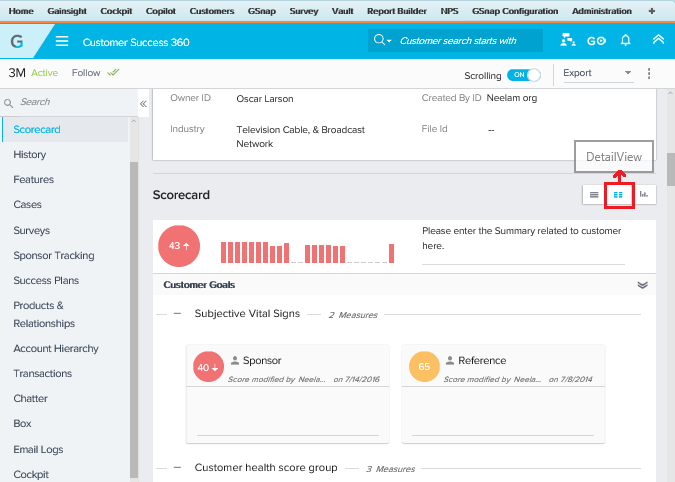The width and height of the screenshot is (675, 482).
Task: Open the three-dot more options menu
Action: pos(649,73)
